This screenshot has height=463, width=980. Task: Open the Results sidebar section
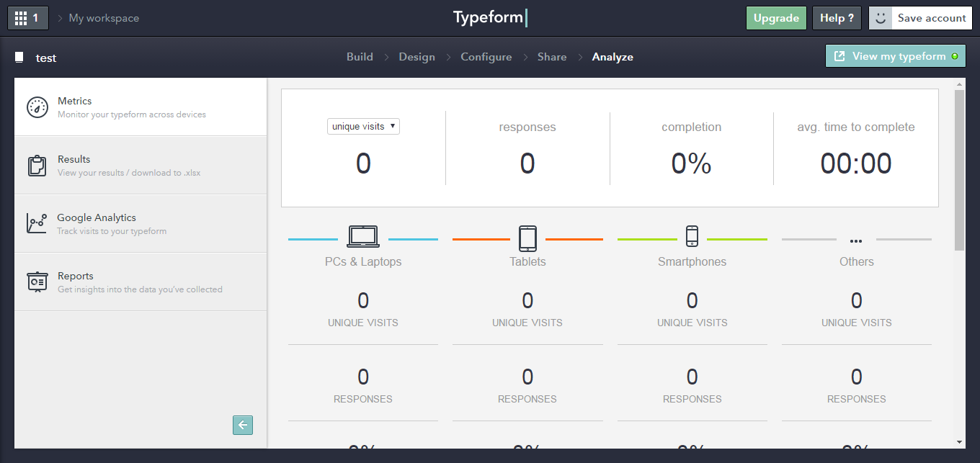click(141, 165)
